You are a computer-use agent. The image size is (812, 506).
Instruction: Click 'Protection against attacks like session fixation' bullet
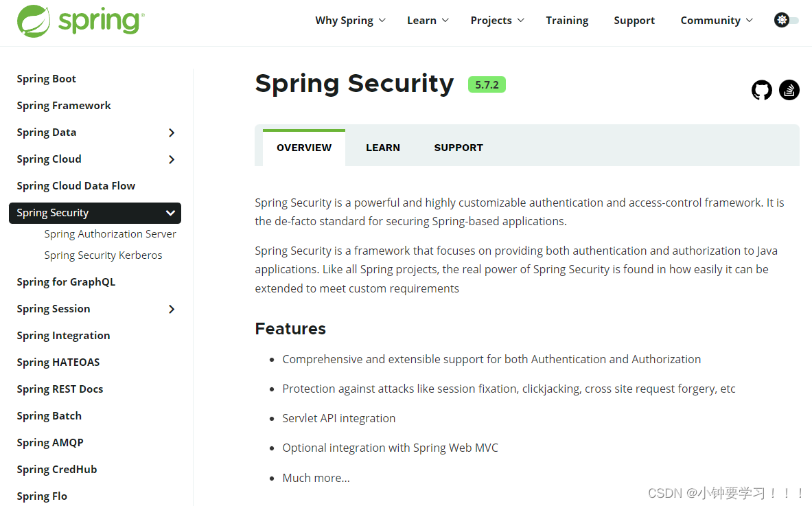pyautogui.click(x=509, y=389)
